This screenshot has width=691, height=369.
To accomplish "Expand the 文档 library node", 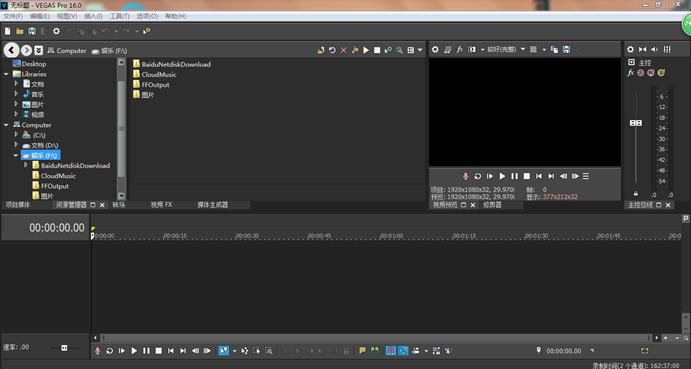I will pos(16,83).
